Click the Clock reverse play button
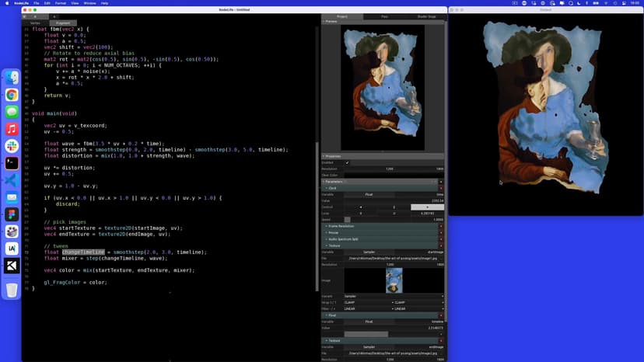The height and width of the screenshot is (362, 644). pyautogui.click(x=359, y=207)
